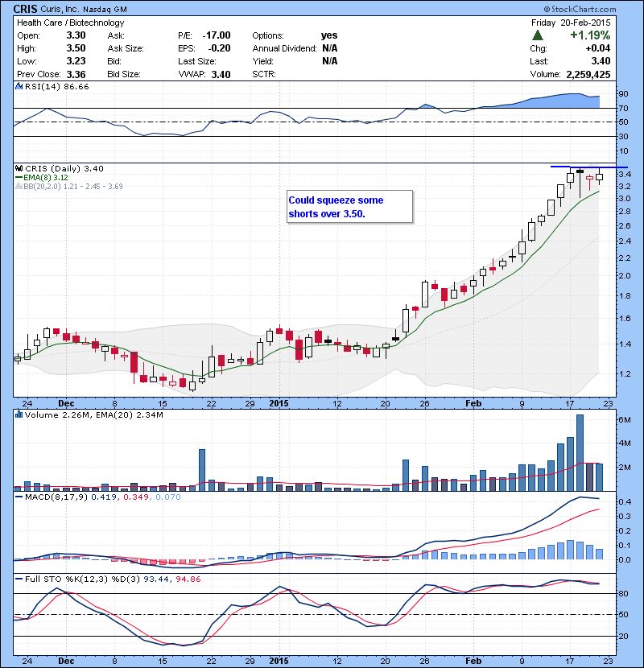This screenshot has height=668, width=644.
Task: Click the MACD value 0.419
Action: click(104, 497)
